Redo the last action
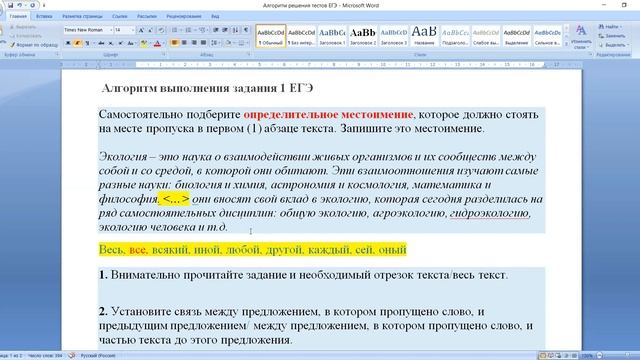The image size is (640, 360). tap(32, 5)
